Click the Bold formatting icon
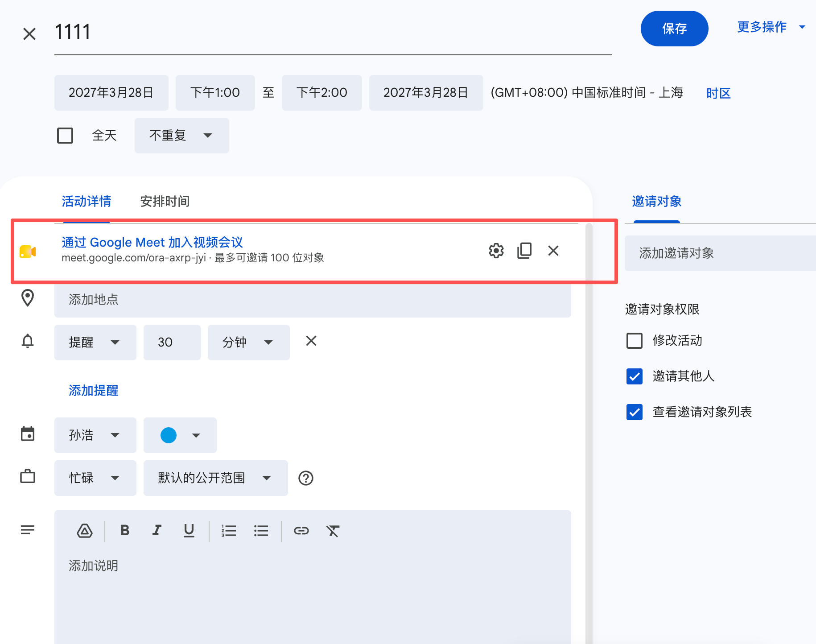This screenshot has width=816, height=644. [125, 530]
